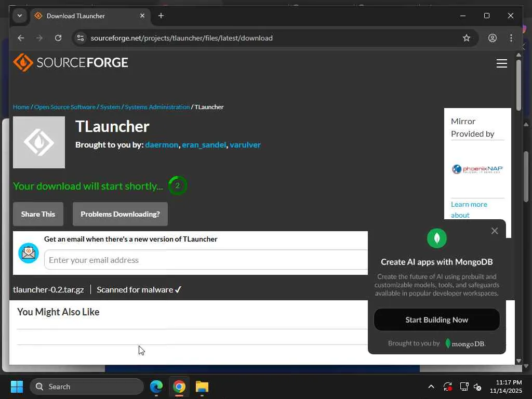
Task: Click the email newsletter envelope icon
Action: (29, 253)
